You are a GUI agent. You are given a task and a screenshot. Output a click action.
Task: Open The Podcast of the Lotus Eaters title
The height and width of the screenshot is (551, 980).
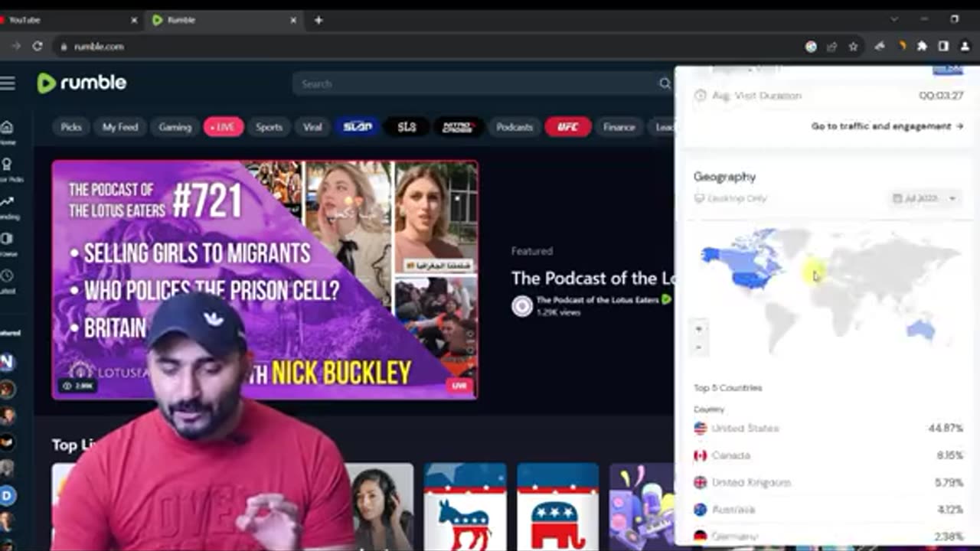point(594,278)
